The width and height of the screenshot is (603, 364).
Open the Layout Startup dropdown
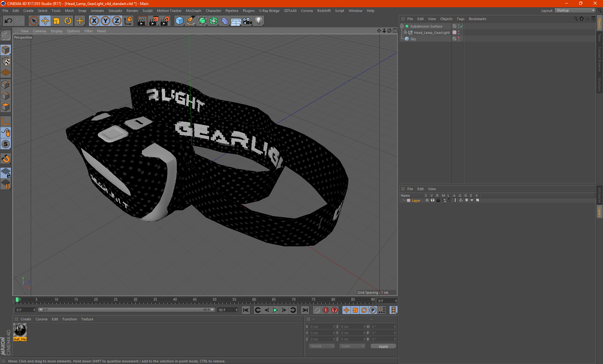(x=575, y=10)
